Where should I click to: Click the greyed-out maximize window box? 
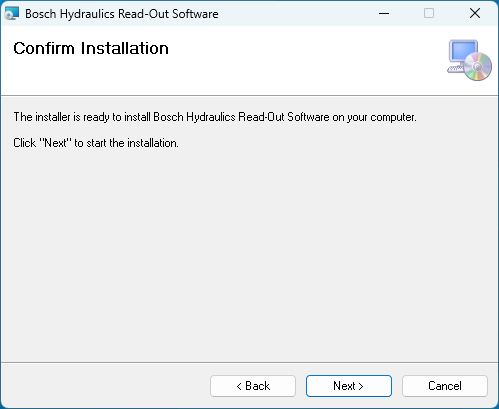point(429,13)
